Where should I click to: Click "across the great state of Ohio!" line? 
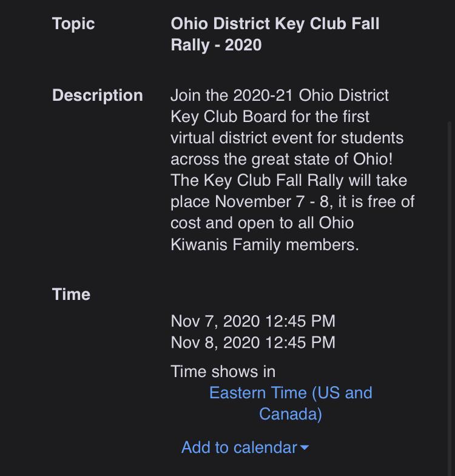281,159
